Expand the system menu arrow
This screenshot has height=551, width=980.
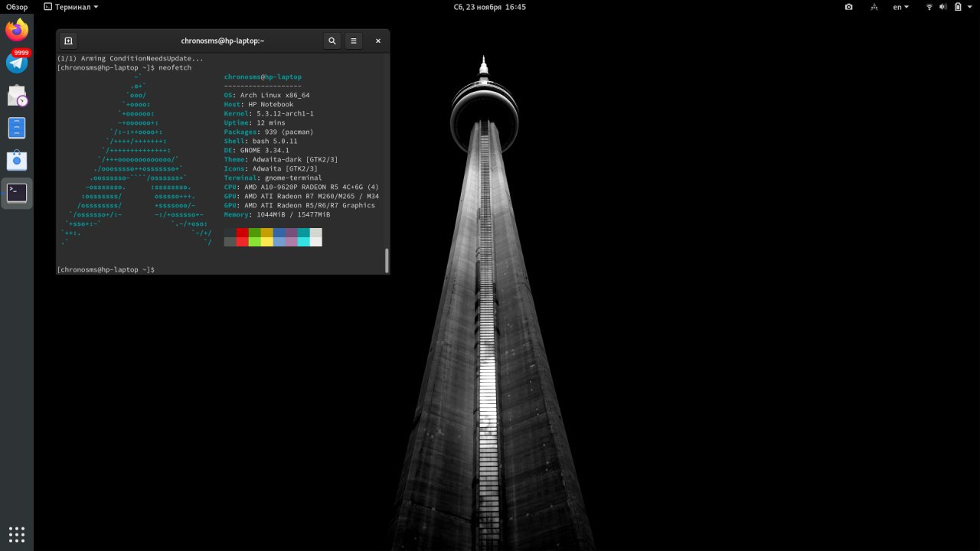(970, 7)
